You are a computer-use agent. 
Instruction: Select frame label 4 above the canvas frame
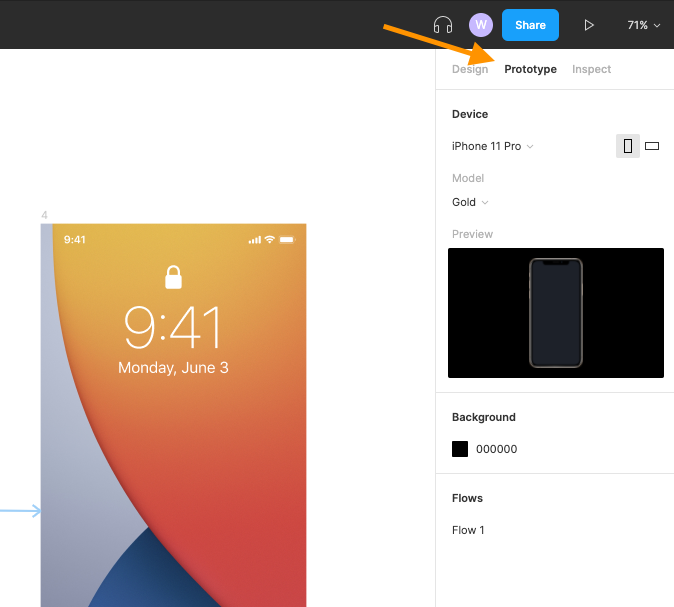pos(44,215)
